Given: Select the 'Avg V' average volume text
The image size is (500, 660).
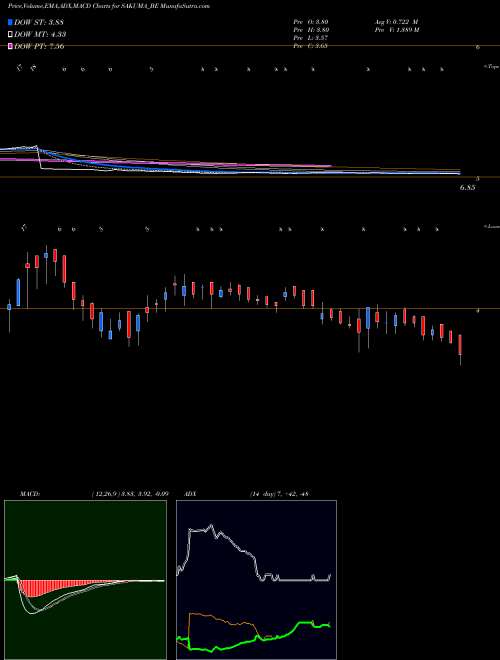Looking at the screenshot, I should (396, 21).
